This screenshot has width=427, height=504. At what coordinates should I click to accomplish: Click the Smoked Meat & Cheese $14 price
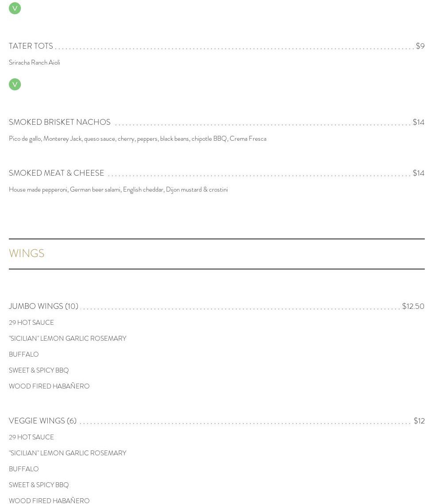(418, 173)
